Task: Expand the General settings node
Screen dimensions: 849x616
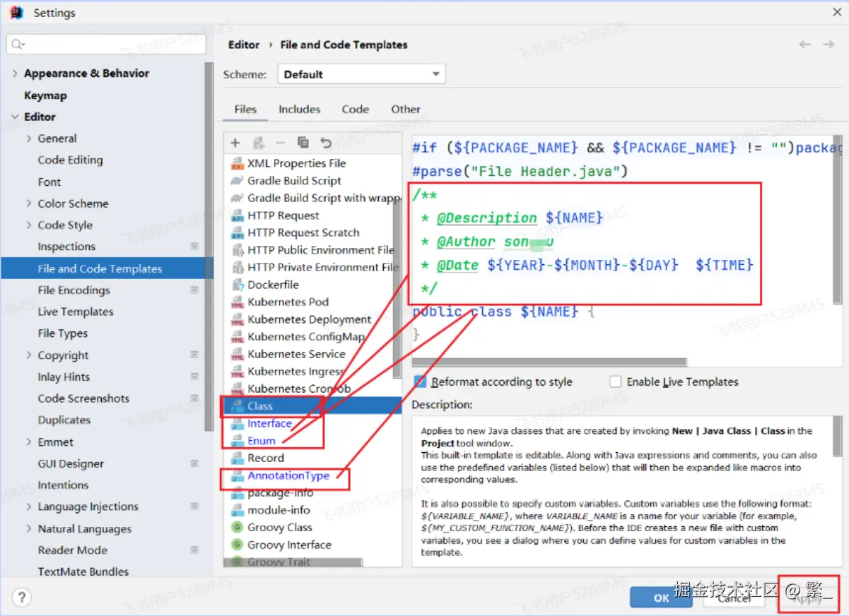Action: click(x=29, y=138)
